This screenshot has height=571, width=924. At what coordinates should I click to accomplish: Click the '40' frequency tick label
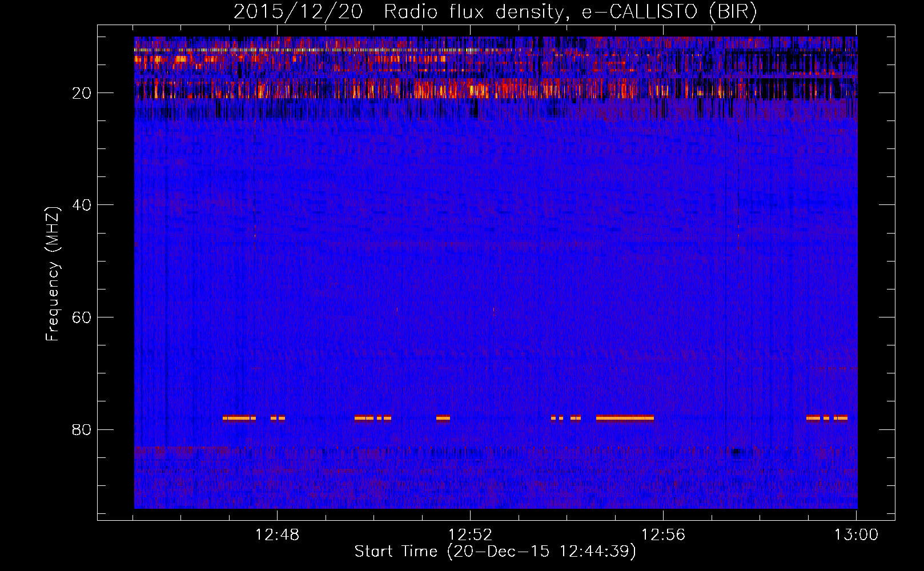tap(82, 205)
